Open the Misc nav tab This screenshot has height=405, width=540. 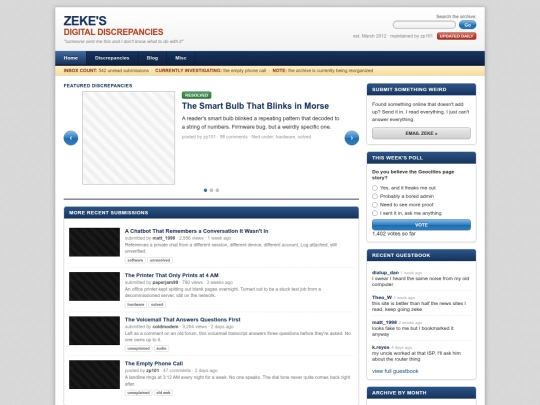click(181, 58)
